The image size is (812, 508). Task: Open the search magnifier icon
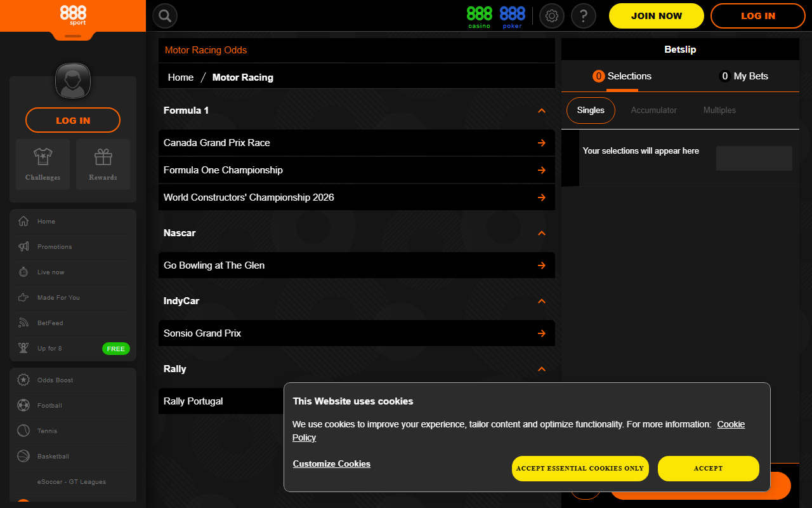[165, 16]
